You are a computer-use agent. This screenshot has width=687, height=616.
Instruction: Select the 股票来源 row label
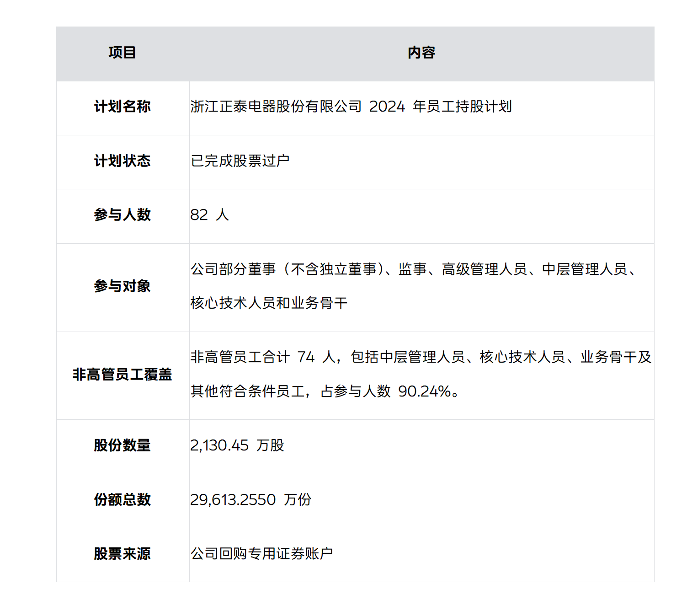pos(122,554)
